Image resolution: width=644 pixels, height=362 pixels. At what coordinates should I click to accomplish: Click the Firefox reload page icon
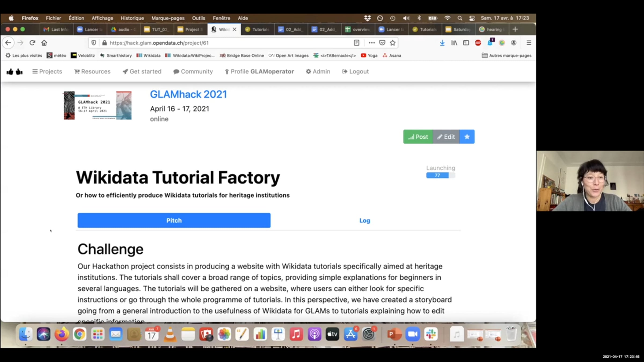[32, 43]
